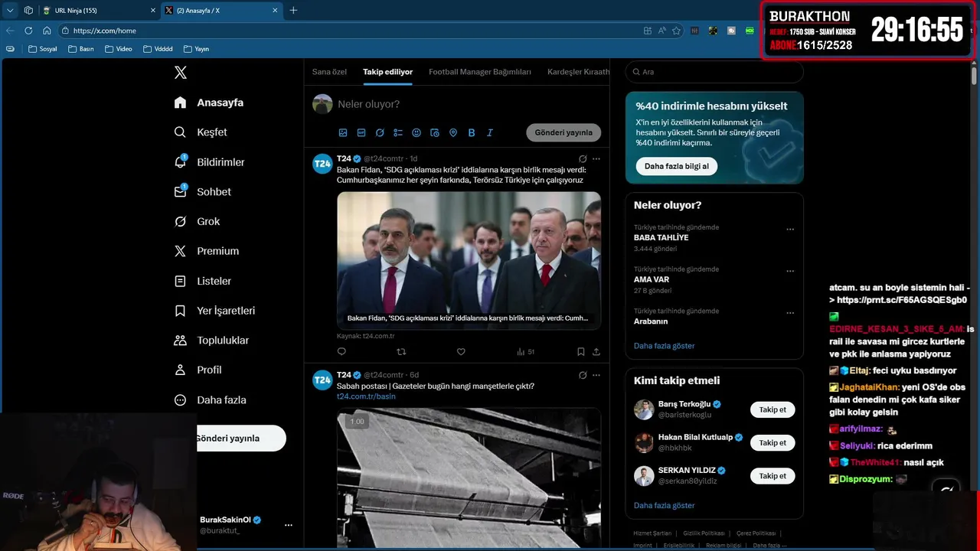
Task: Follow Barış Terkoğlu
Action: [773, 409]
